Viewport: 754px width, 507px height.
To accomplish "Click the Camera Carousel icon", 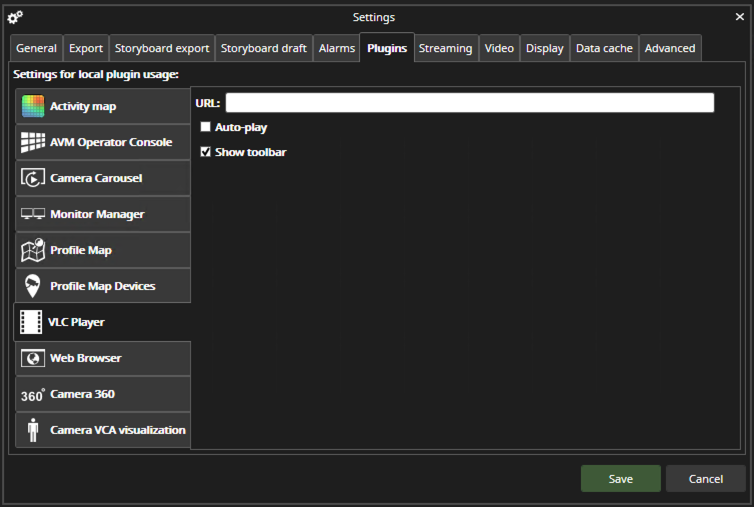I will pos(33,178).
